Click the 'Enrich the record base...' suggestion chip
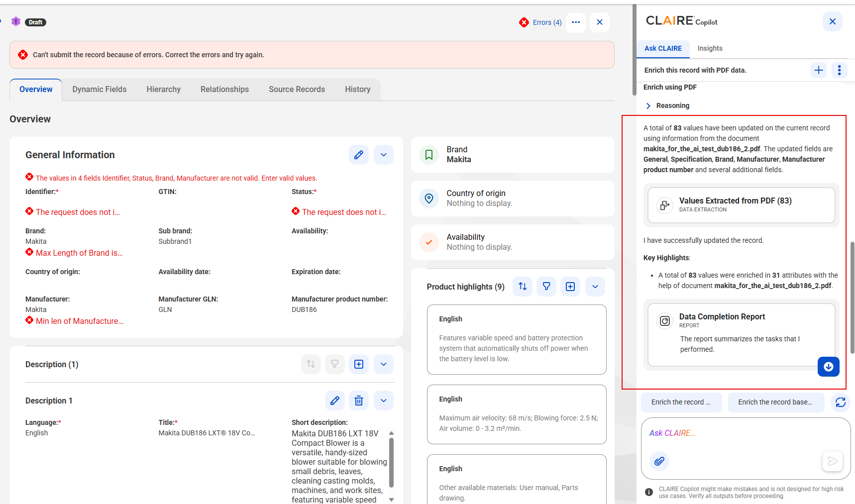 coord(775,402)
